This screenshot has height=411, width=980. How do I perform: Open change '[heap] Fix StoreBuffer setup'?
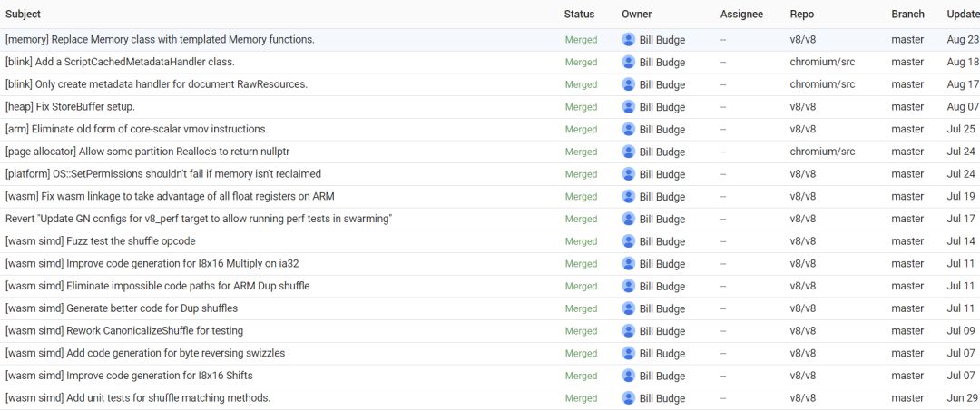pos(70,107)
